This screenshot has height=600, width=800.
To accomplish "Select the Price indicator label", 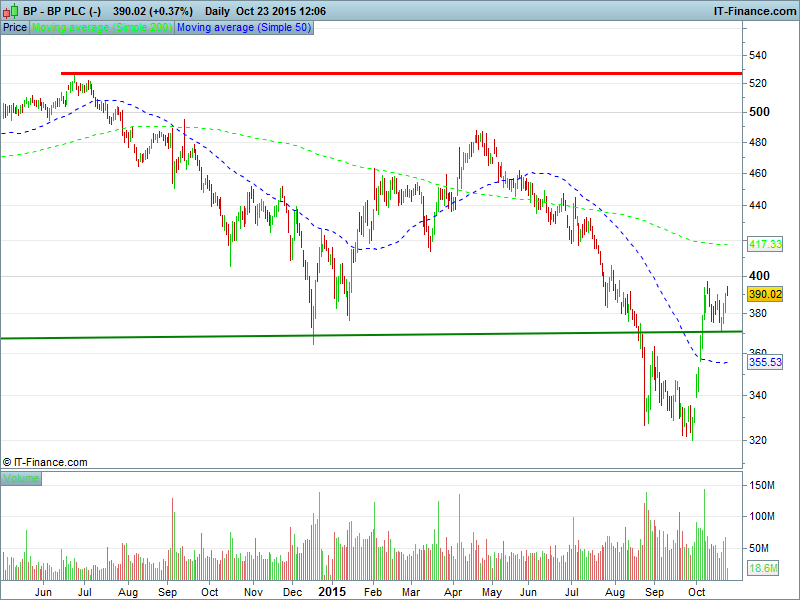I will (15, 28).
